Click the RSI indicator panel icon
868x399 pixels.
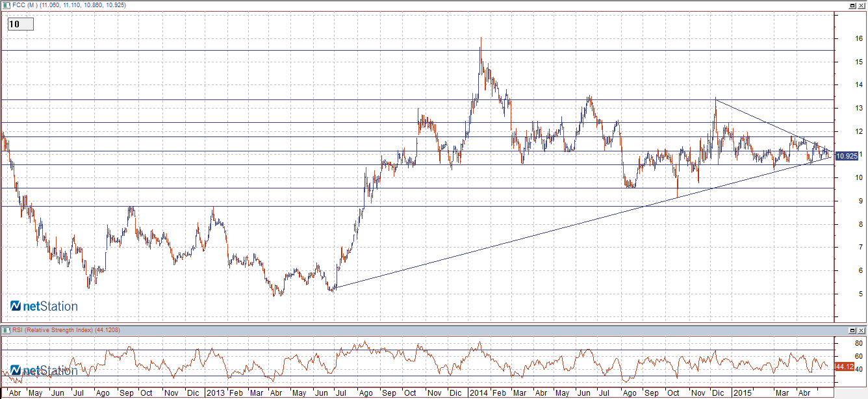click(x=5, y=330)
